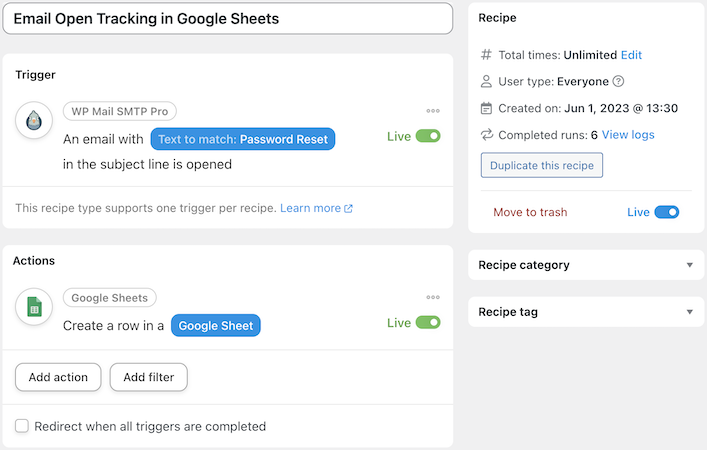Viewport: 707px width, 450px height.
Task: Click the Add filter button
Action: tap(149, 377)
